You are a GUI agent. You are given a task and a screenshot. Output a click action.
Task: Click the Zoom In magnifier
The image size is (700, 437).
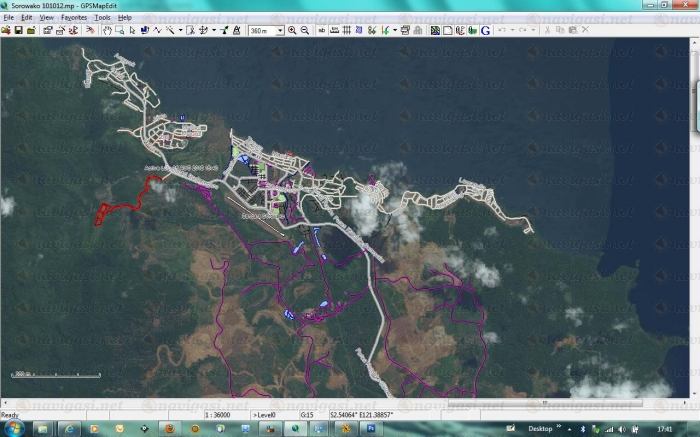click(292, 30)
